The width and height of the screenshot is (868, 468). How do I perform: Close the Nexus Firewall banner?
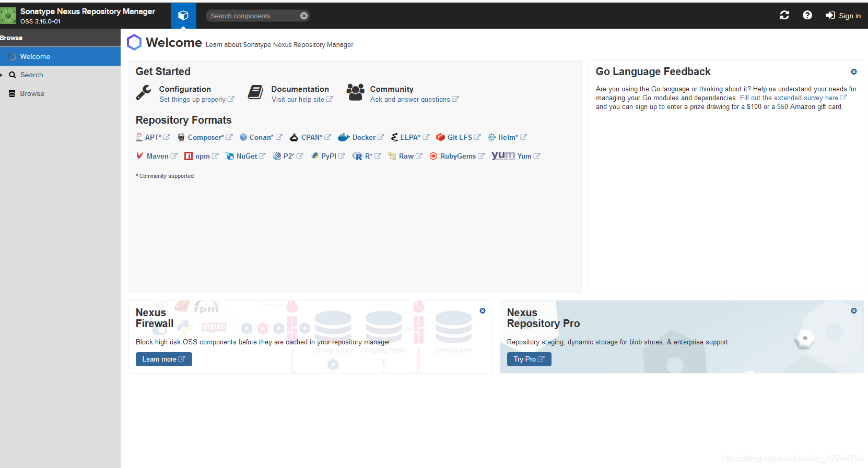tap(483, 310)
